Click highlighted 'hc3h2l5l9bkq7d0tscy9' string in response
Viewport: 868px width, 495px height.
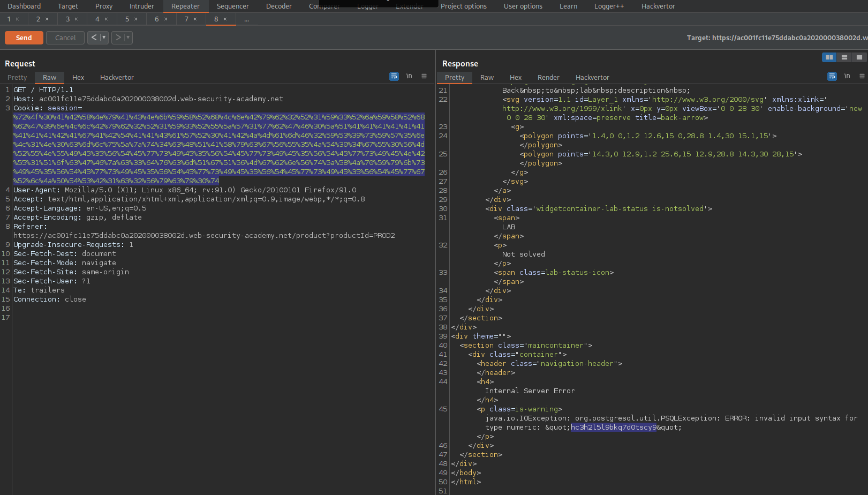pos(614,427)
